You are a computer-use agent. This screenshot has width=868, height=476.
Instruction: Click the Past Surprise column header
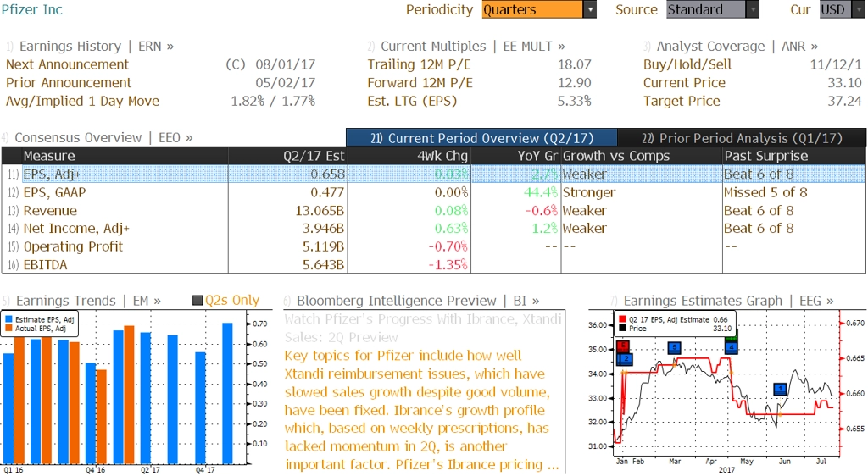(793, 156)
